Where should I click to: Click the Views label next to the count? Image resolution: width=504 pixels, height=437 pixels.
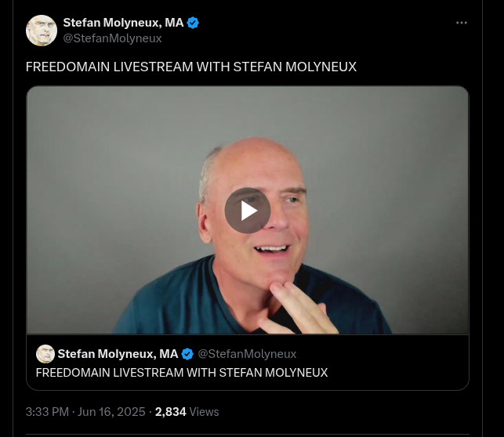[x=204, y=412]
